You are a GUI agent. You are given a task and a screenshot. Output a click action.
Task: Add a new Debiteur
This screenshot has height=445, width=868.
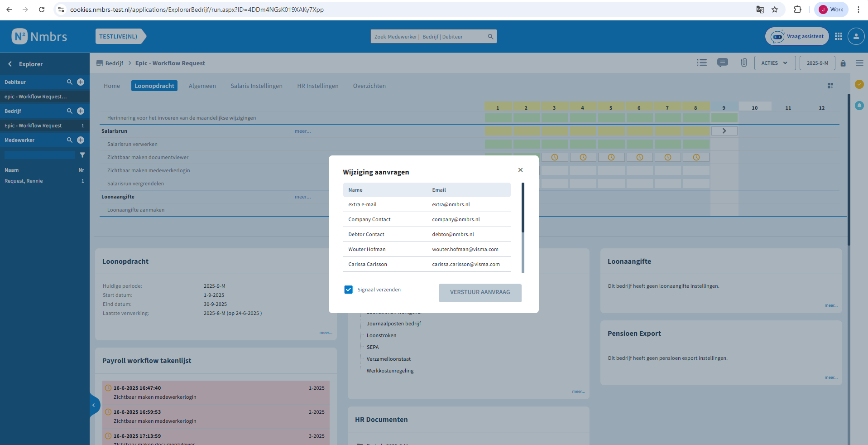coord(81,82)
